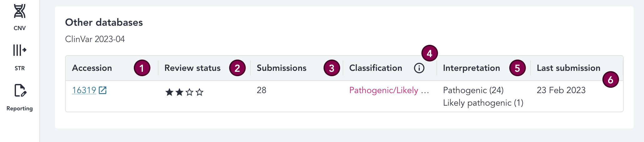Click the Classification info icon

[419, 68]
